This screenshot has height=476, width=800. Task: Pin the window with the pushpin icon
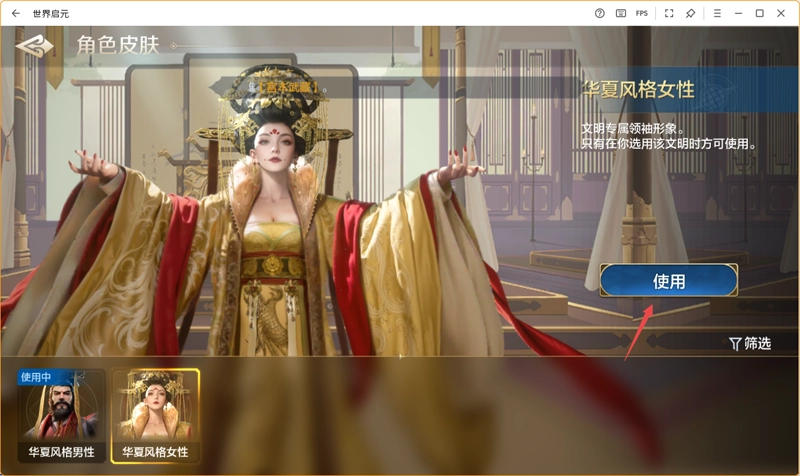tap(691, 13)
